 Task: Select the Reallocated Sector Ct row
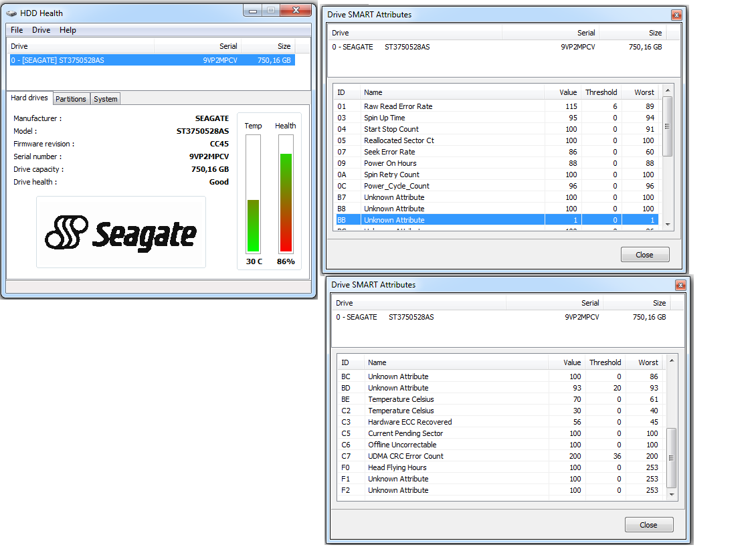coord(496,140)
